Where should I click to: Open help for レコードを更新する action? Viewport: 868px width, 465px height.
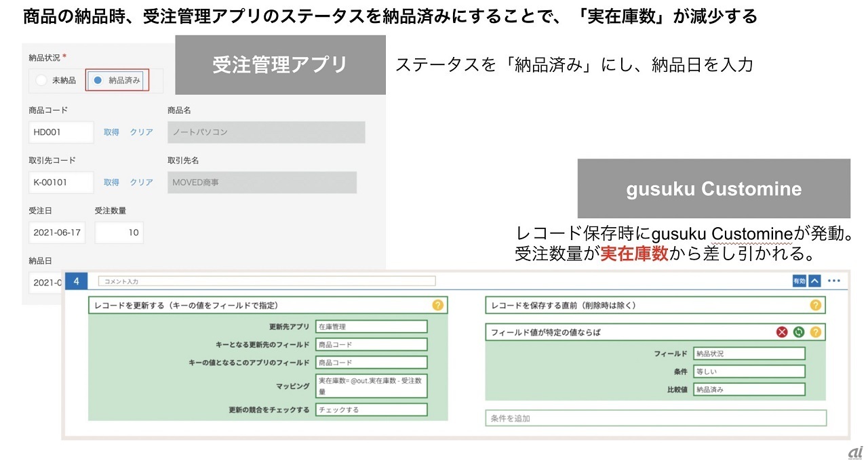(438, 306)
